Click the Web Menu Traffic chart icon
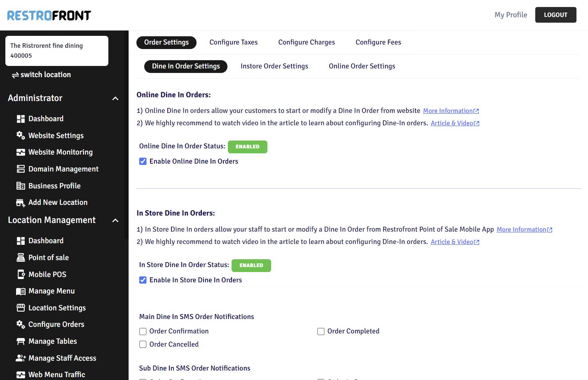This screenshot has width=588, height=380. (21, 375)
